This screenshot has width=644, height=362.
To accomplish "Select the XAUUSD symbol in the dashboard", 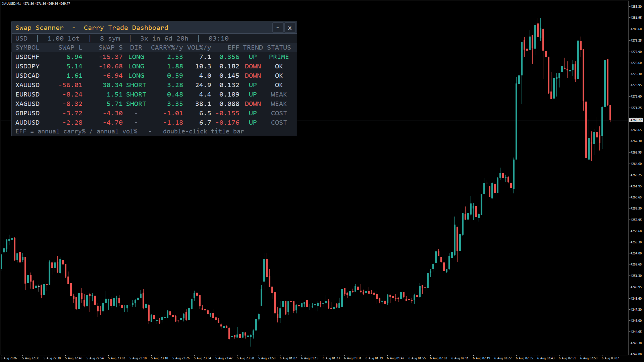I will pyautogui.click(x=28, y=85).
